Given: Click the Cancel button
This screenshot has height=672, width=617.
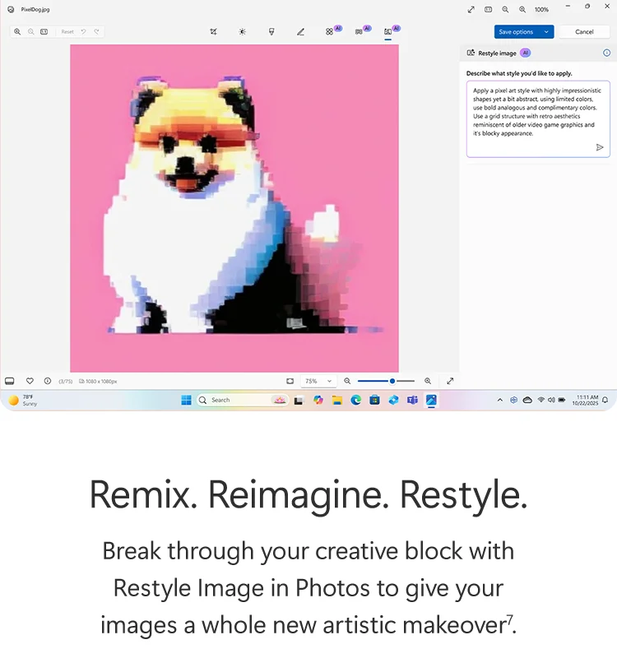Looking at the screenshot, I should (584, 32).
